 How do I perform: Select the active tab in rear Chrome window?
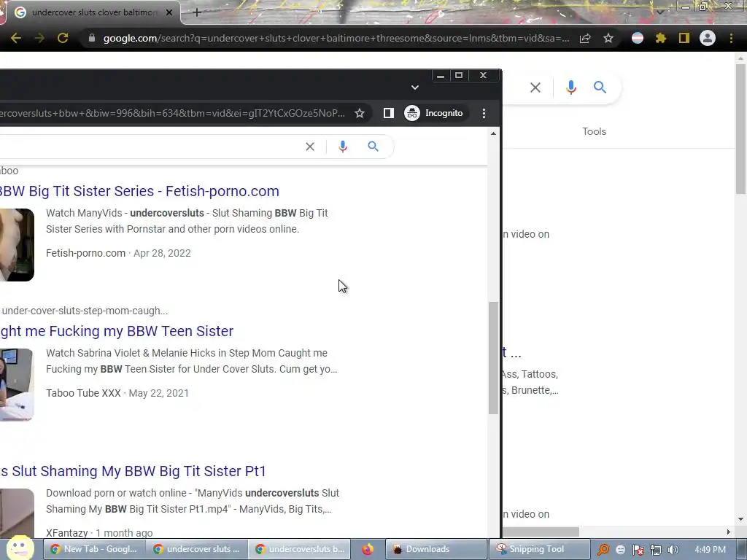tap(93, 12)
